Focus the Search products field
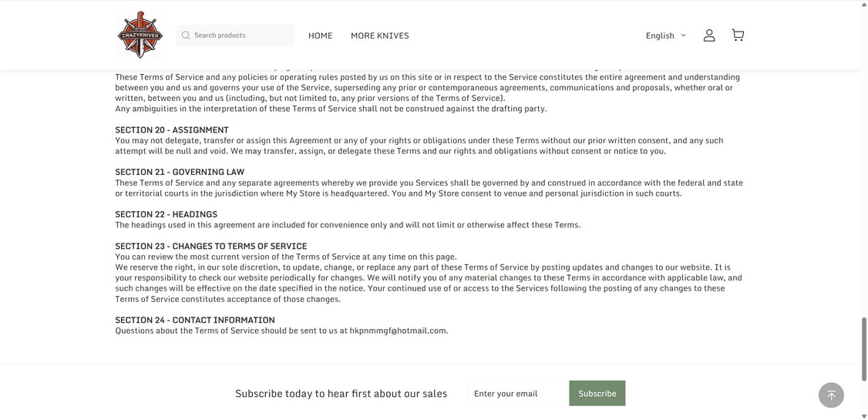Viewport: 868px width, 420px height. pyautogui.click(x=241, y=35)
